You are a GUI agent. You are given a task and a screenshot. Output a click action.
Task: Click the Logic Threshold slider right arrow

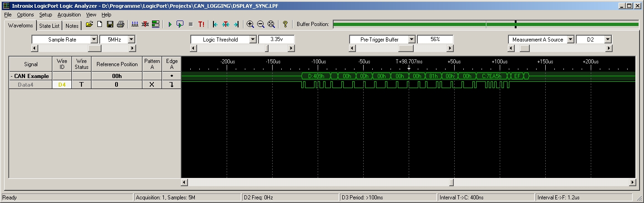click(291, 48)
